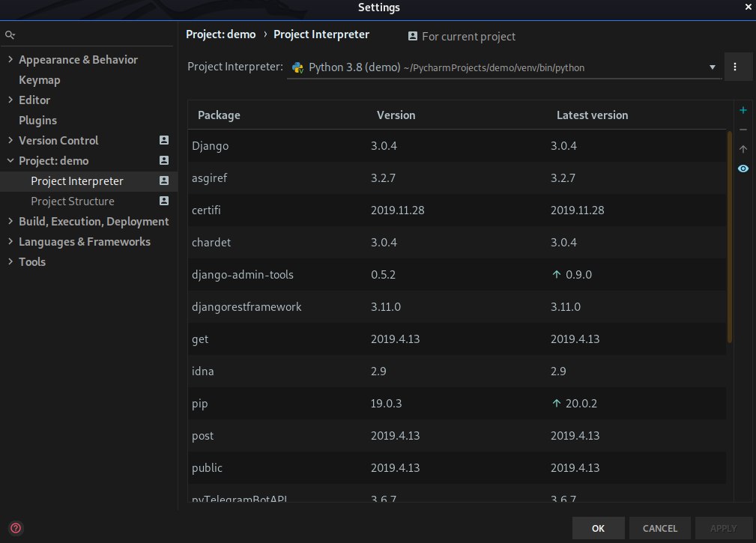Click the help question mark icon

pos(16,528)
